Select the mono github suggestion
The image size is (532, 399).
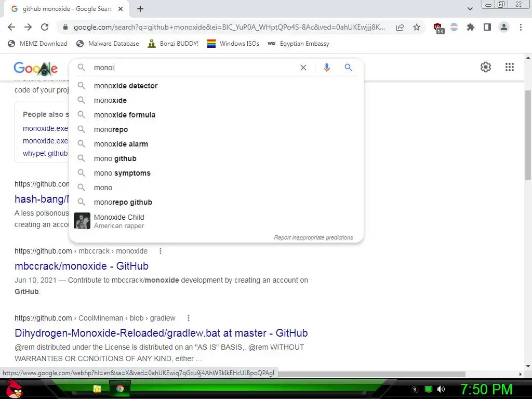tap(216, 159)
